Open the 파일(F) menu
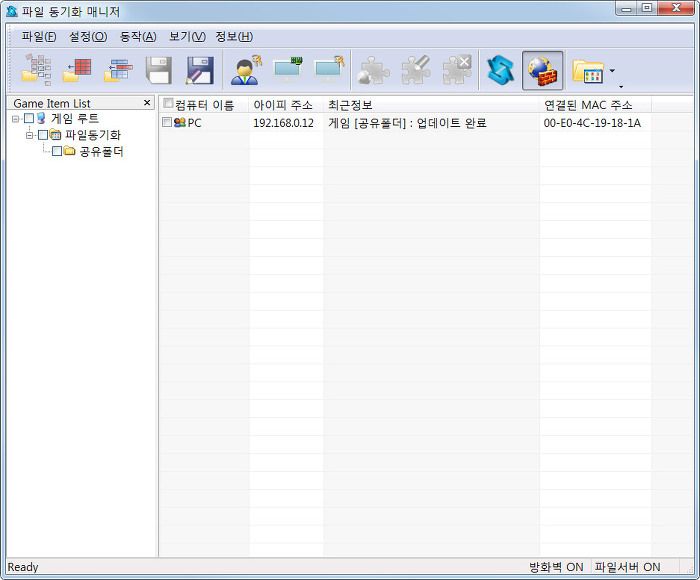 (x=39, y=37)
